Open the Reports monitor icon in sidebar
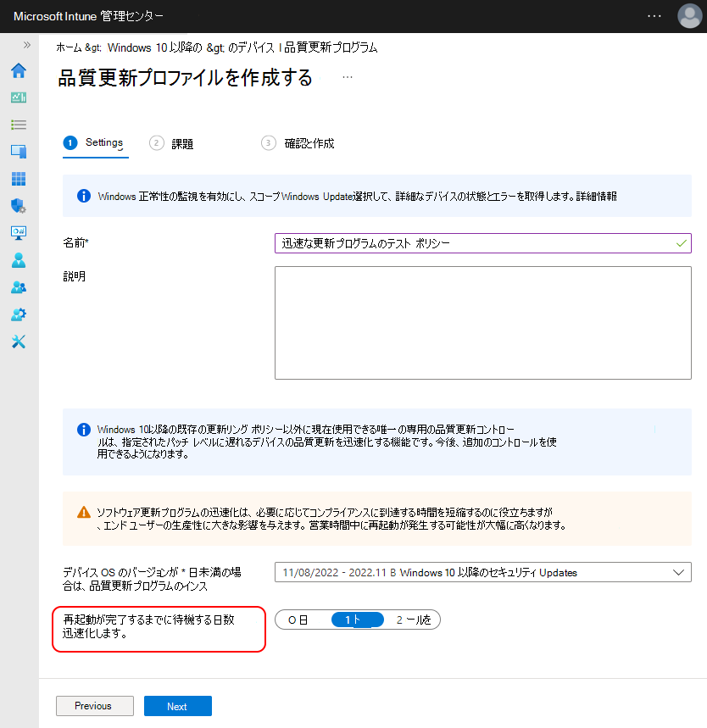 19,232
